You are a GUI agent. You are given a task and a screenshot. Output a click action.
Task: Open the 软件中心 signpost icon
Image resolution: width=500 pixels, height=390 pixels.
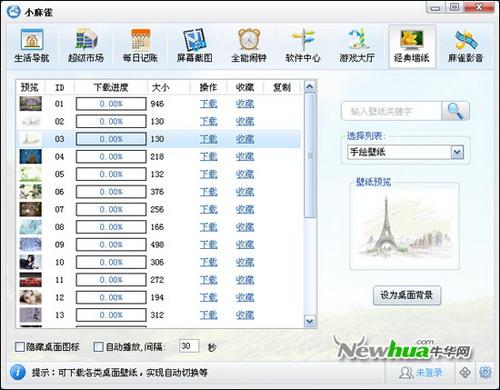click(303, 46)
